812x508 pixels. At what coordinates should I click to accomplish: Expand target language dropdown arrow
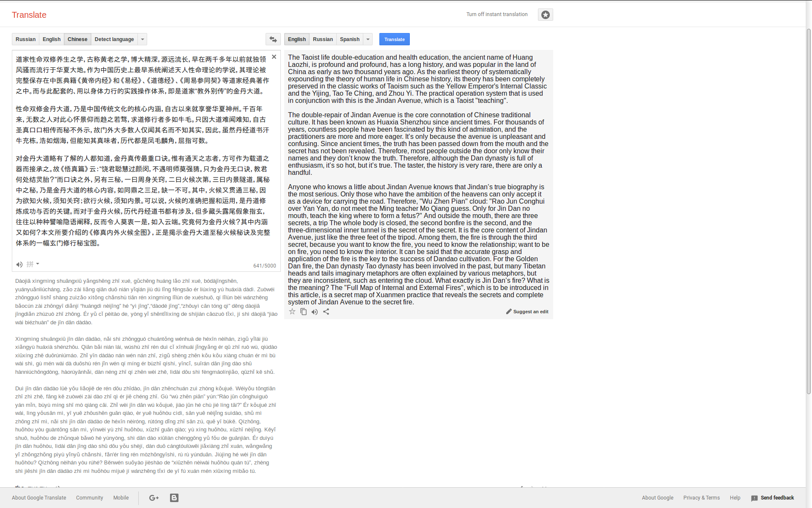[x=368, y=39]
